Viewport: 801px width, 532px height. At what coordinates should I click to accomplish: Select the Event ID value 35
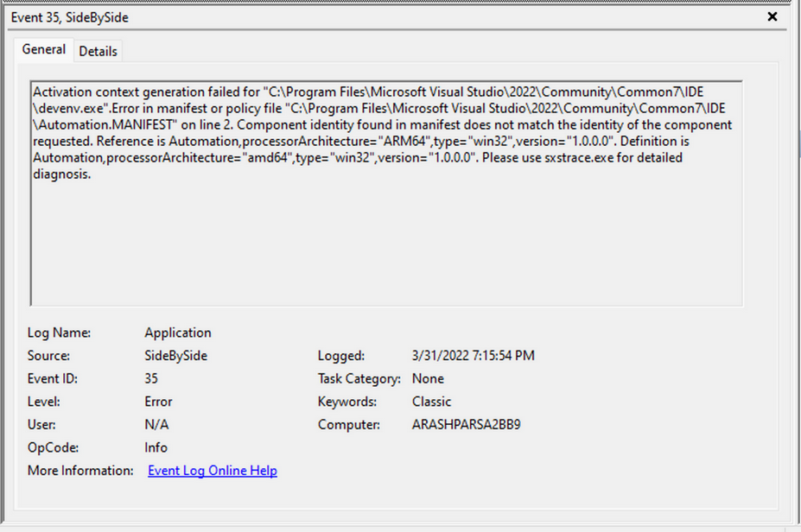coord(151,378)
